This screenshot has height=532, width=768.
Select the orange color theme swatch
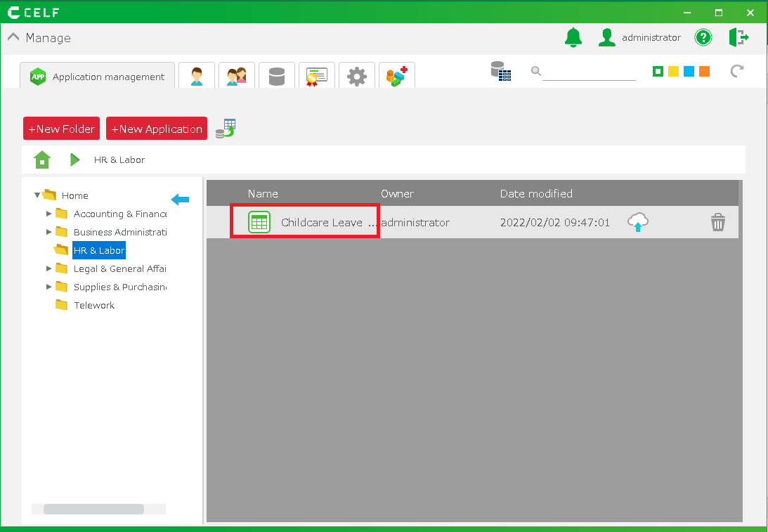coord(704,72)
